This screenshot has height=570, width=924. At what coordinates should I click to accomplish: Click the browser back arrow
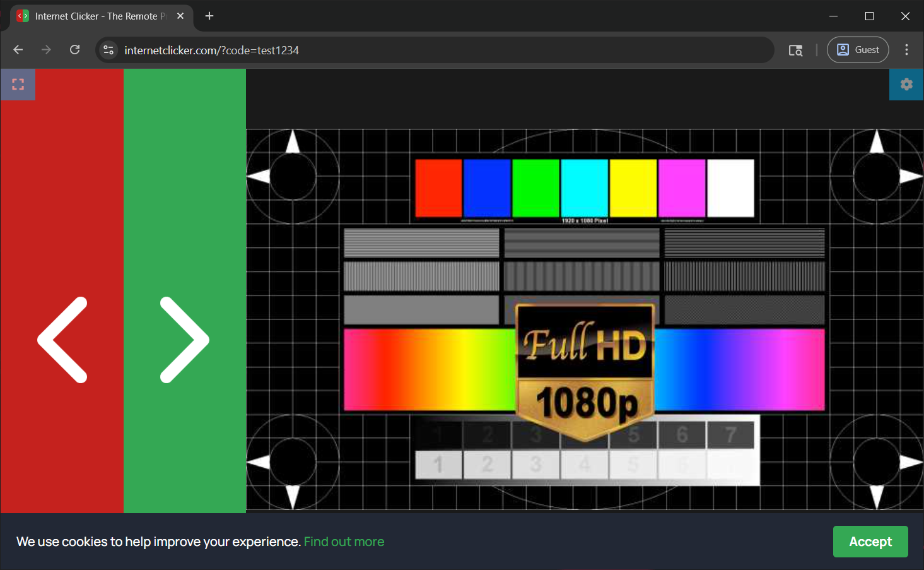tap(18, 50)
